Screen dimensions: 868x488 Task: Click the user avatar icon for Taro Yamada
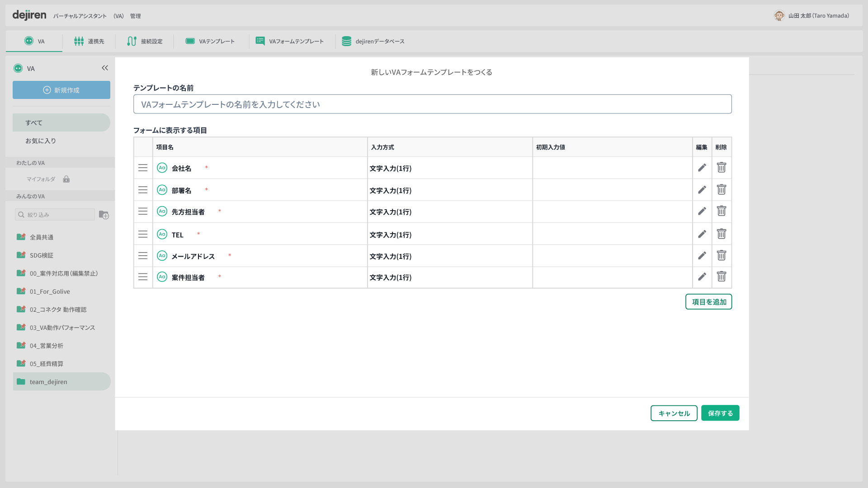tap(778, 16)
